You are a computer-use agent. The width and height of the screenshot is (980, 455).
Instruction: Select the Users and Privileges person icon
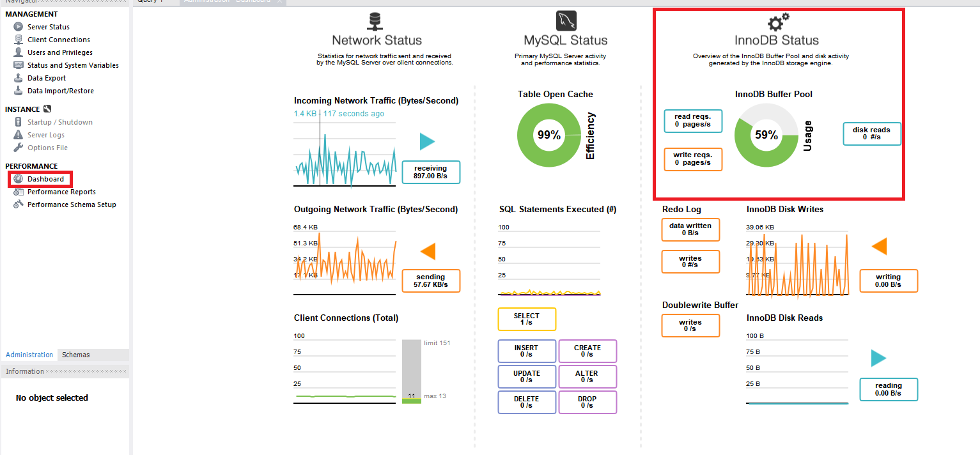19,52
